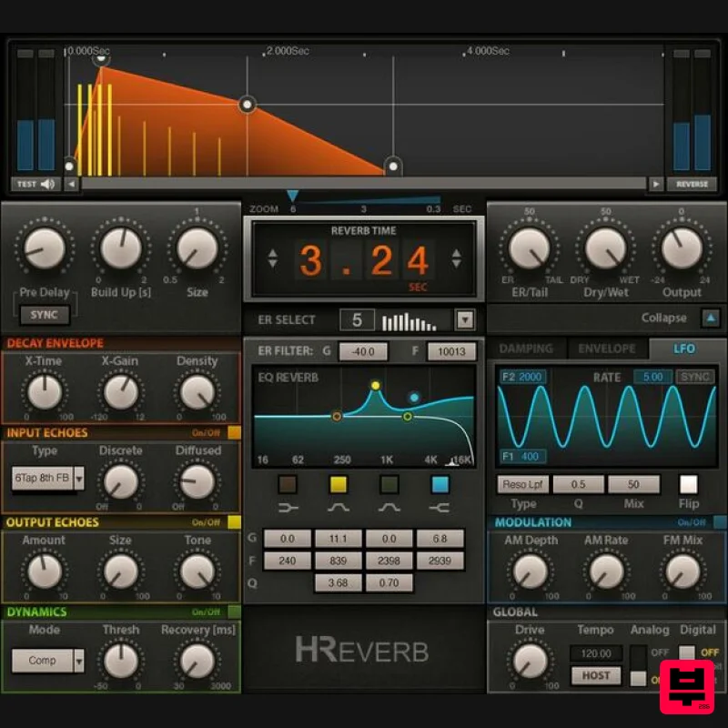Toggle the LFO Flip checkbox

(x=689, y=484)
